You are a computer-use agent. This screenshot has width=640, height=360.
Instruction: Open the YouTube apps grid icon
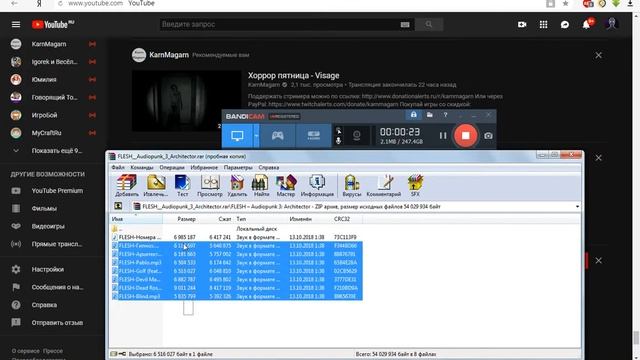[x=543, y=24]
